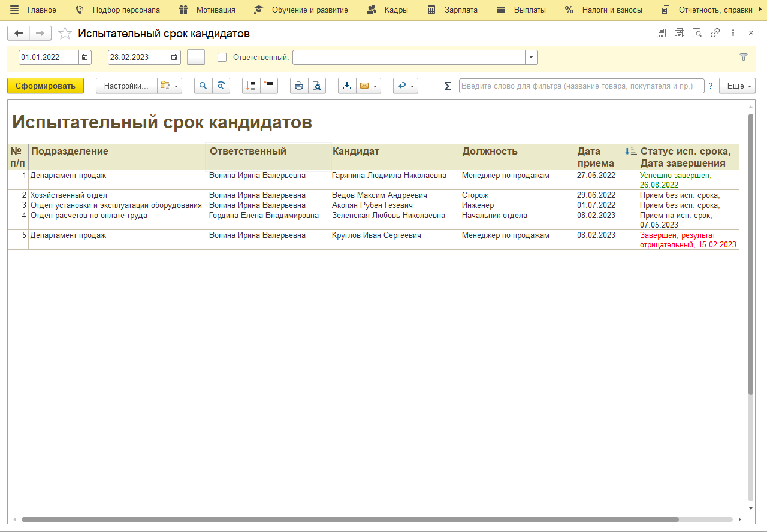Add report to favorites with star icon
The image size is (767, 532).
[x=65, y=34]
